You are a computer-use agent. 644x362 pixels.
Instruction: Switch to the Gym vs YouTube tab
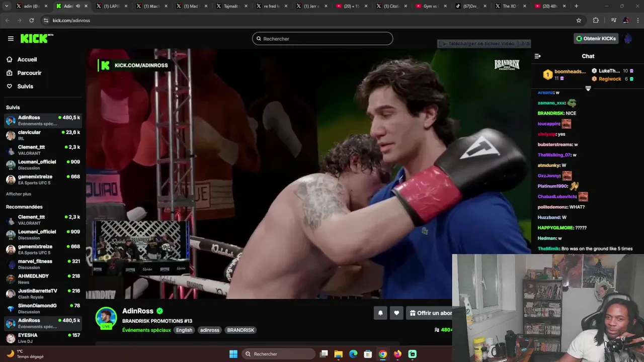(x=431, y=6)
